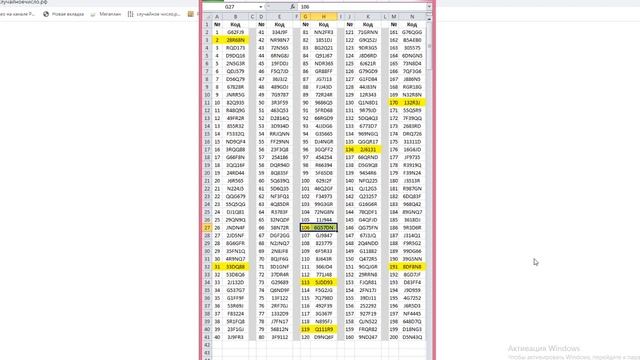Click the code cell GR88FF

click(324, 71)
